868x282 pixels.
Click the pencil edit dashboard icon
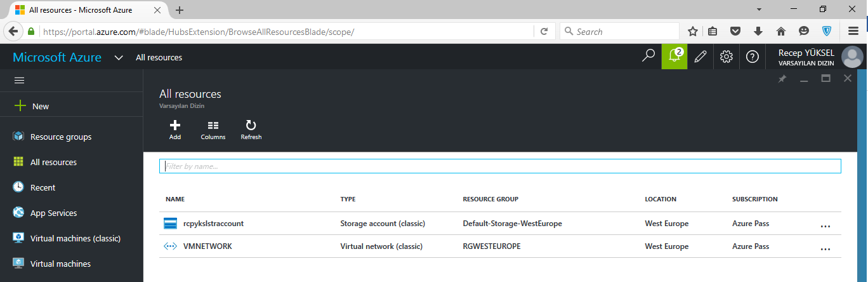click(x=700, y=57)
